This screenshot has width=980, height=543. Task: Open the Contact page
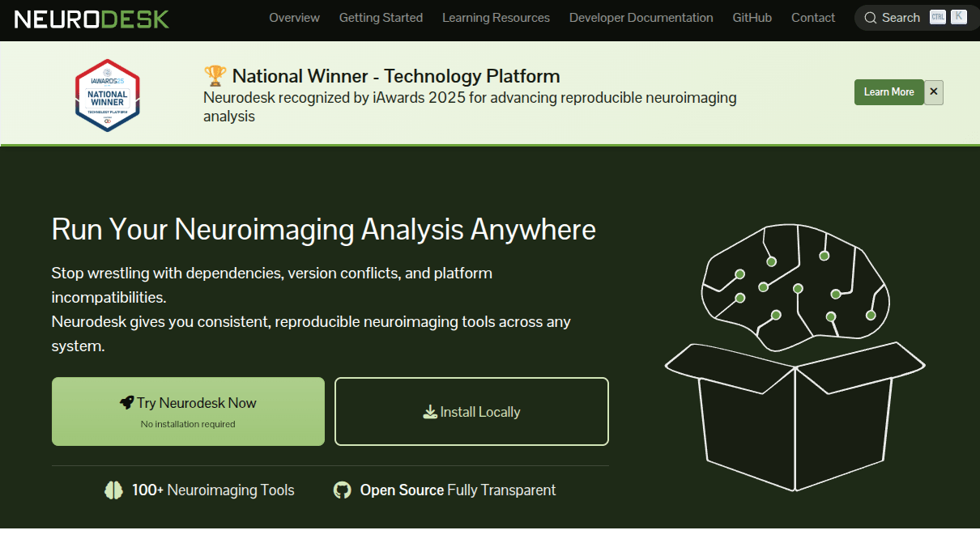click(x=813, y=18)
